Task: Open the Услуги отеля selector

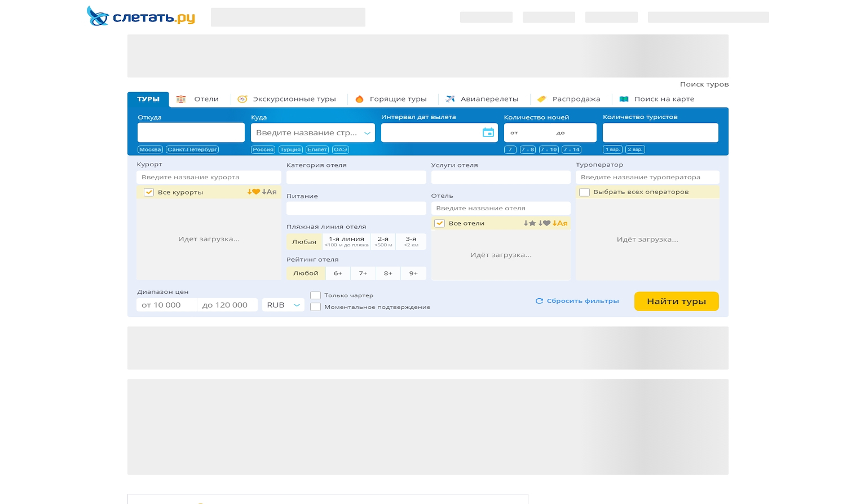Action: pos(501,177)
